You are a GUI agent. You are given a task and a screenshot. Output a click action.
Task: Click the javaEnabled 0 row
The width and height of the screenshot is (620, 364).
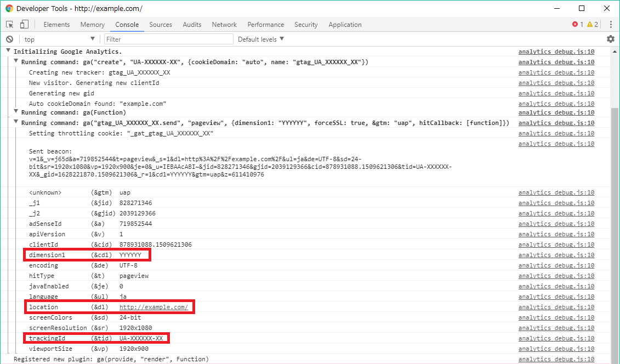tap(76, 286)
